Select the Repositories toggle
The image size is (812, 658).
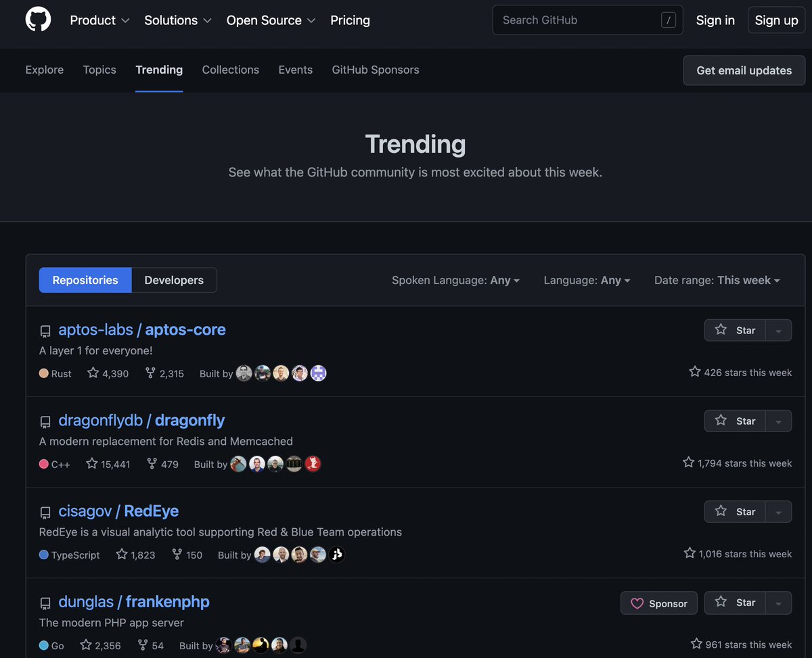tap(85, 280)
